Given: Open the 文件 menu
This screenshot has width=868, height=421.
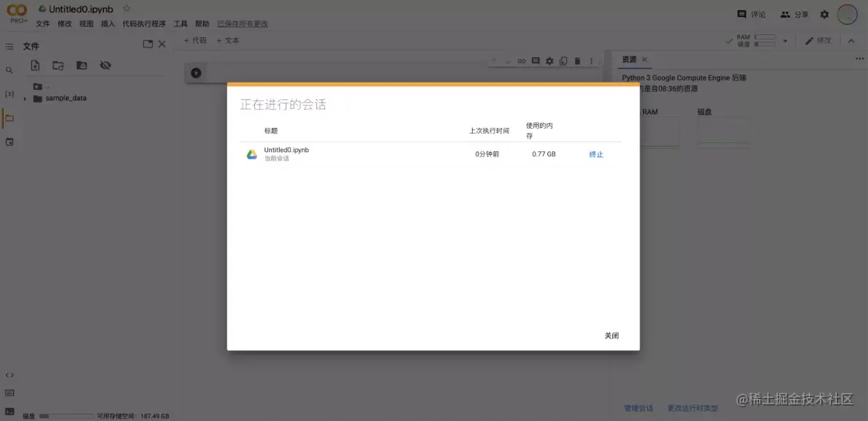Looking at the screenshot, I should pos(42,24).
